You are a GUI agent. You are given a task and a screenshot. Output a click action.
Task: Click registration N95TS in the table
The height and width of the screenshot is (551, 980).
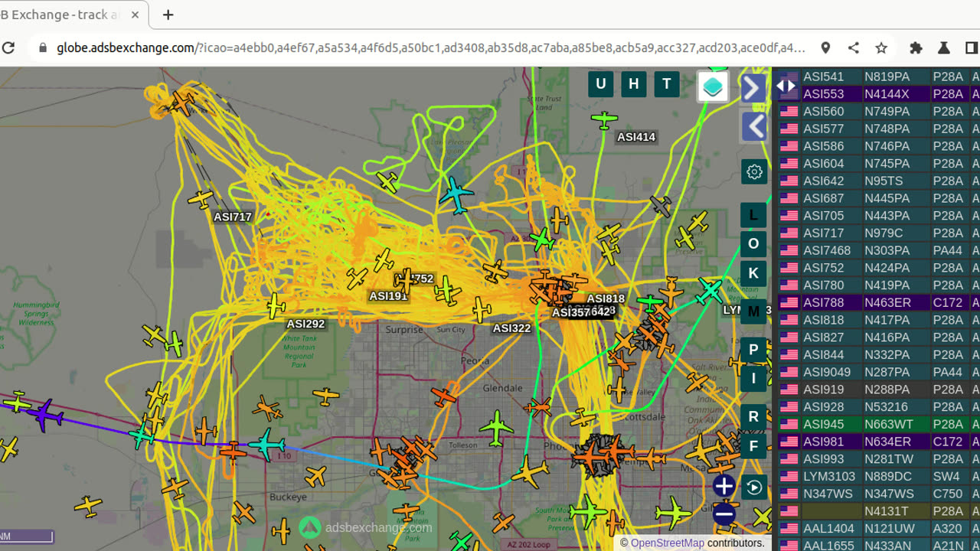point(884,181)
